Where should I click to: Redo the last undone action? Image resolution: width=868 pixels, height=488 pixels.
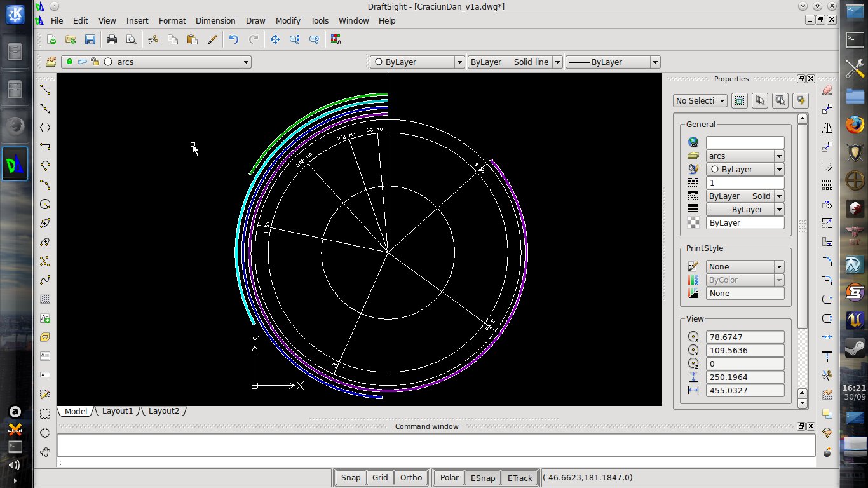tap(254, 39)
